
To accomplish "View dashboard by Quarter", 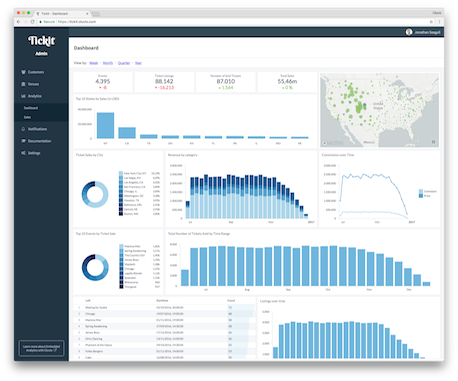I will pos(124,63).
